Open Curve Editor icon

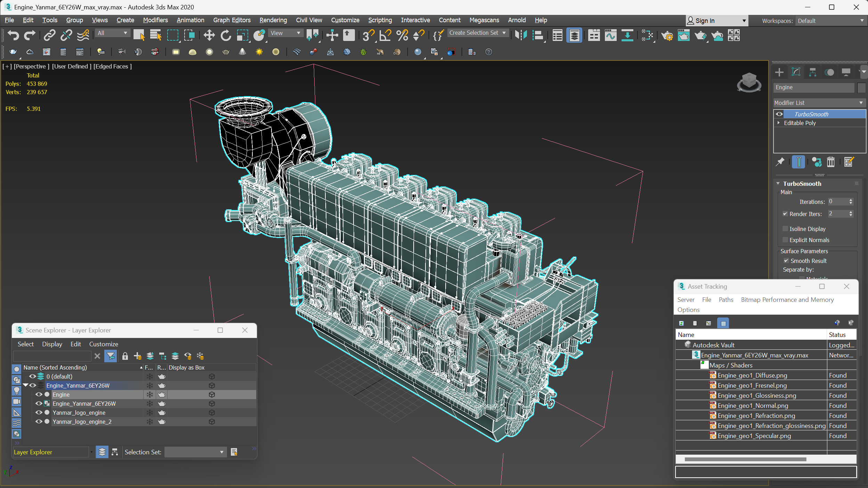click(610, 35)
